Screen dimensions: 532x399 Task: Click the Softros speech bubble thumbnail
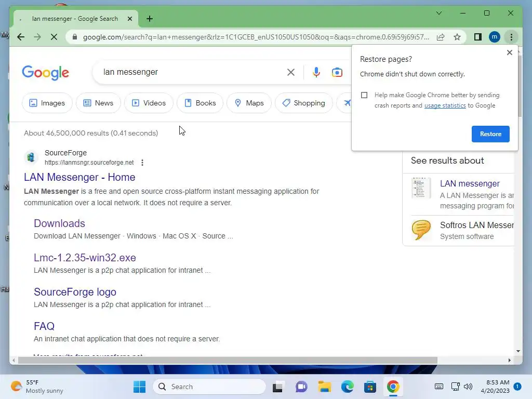pyautogui.click(x=421, y=230)
